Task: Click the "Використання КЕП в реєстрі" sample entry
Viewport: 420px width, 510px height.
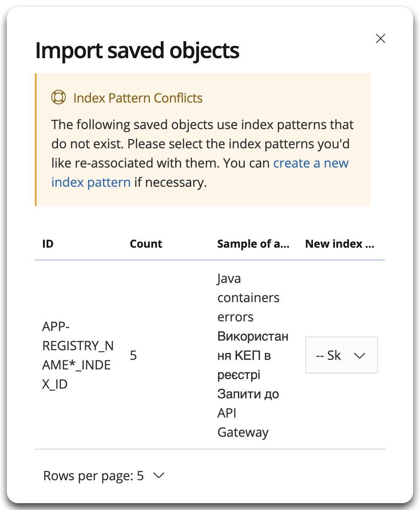Action: pyautogui.click(x=253, y=356)
